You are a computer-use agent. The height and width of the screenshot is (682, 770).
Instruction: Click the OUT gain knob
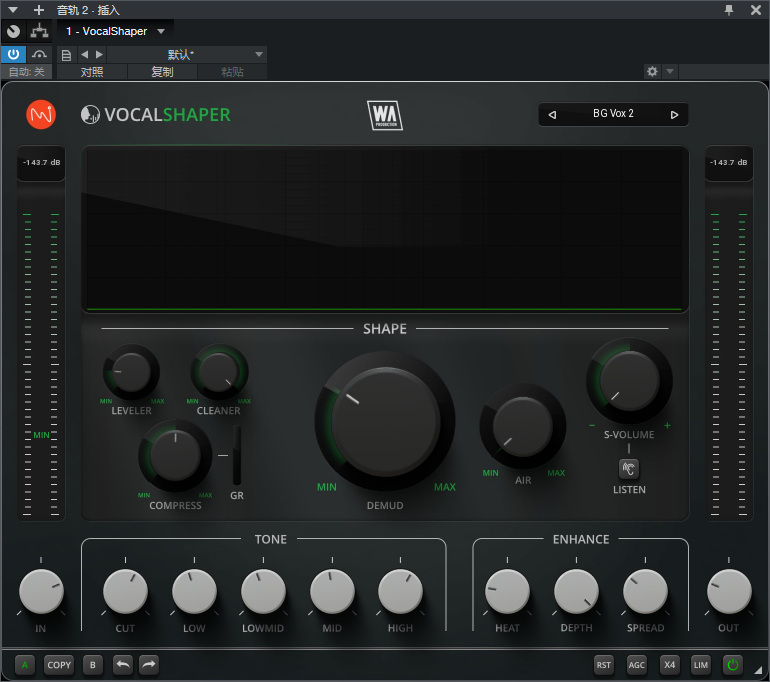pyautogui.click(x=729, y=591)
